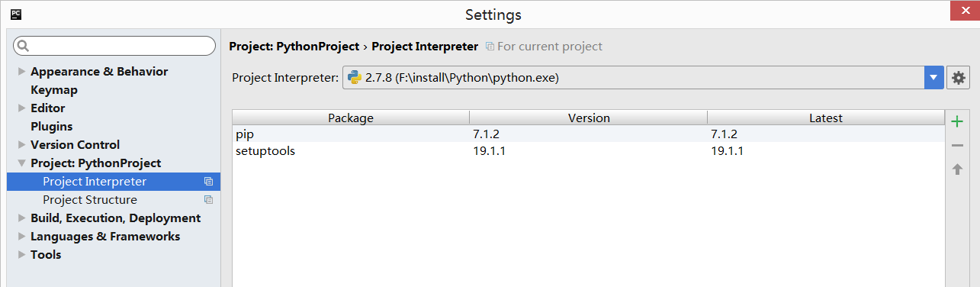Click the magnifier icon in search box
Viewport: 980px width, 287px height.
24,47
